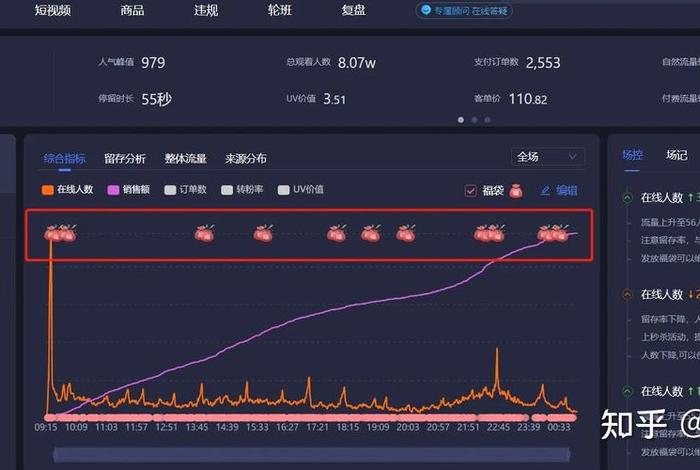Click the 17:21 time axis label
The image size is (700, 470).
coord(317,427)
